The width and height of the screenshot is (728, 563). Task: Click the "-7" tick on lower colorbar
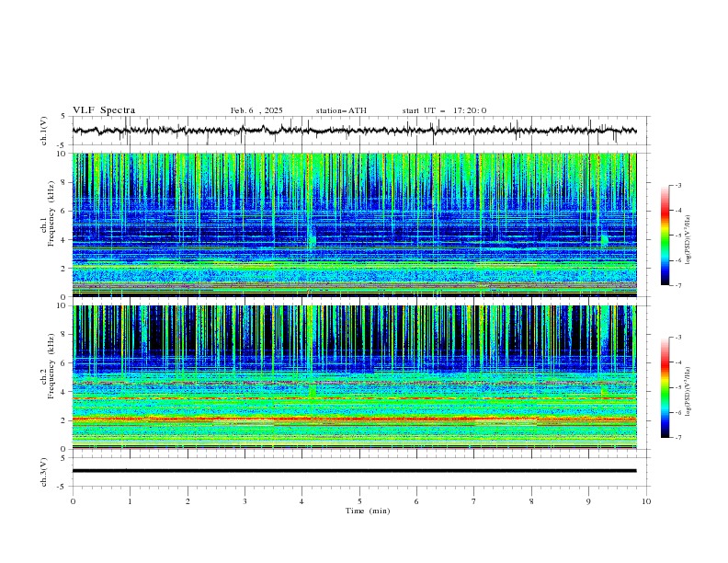[678, 438]
